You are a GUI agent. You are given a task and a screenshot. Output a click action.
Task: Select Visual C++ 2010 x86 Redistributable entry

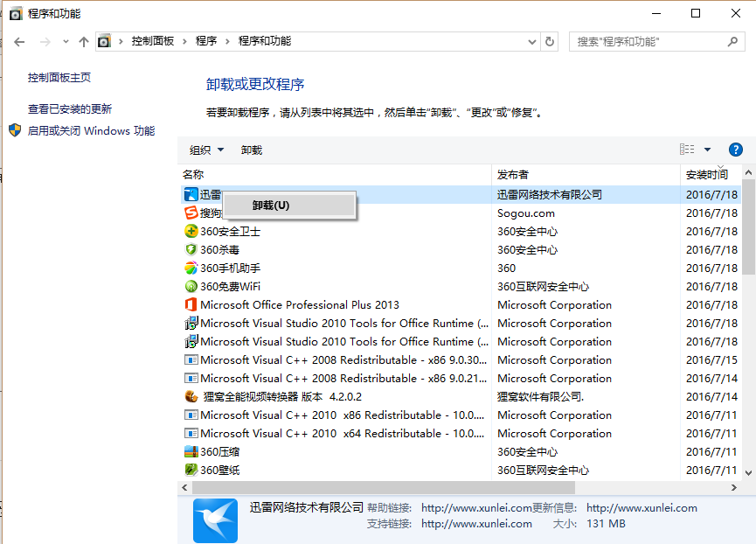point(343,415)
